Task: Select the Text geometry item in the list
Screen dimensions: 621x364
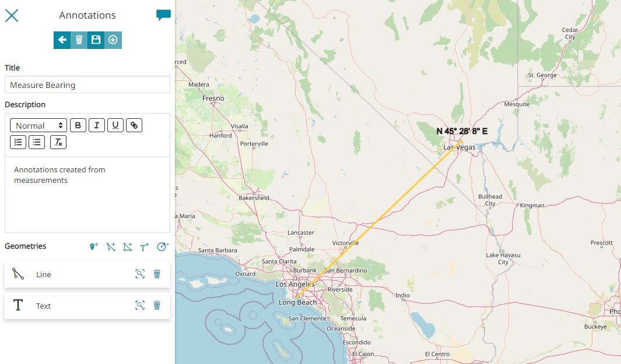Action: (x=44, y=306)
